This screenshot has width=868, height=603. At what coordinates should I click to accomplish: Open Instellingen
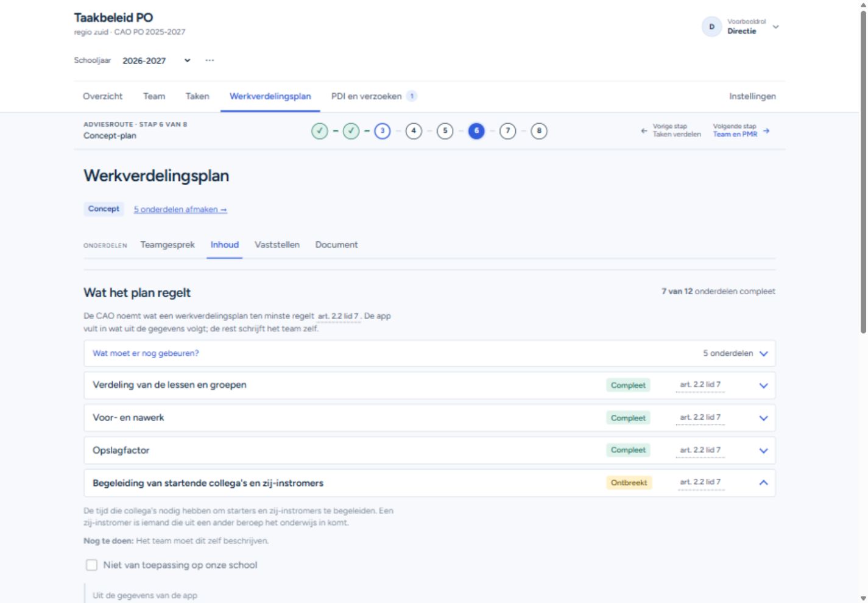pyautogui.click(x=752, y=96)
